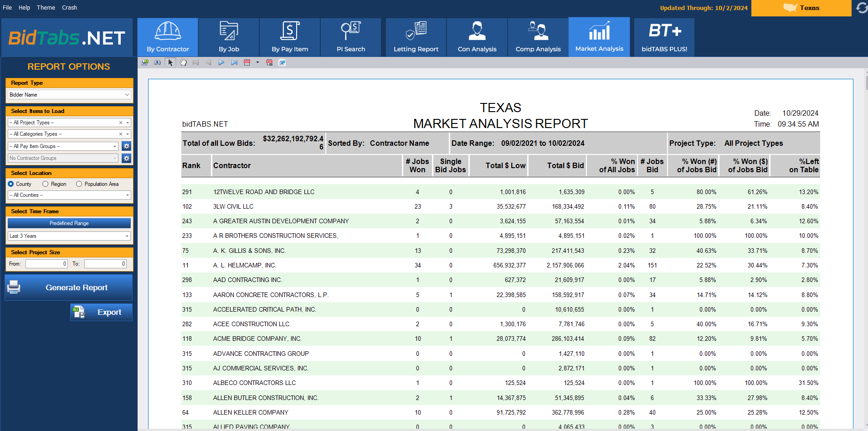
Task: Choose Population Area location option
Action: (79, 184)
